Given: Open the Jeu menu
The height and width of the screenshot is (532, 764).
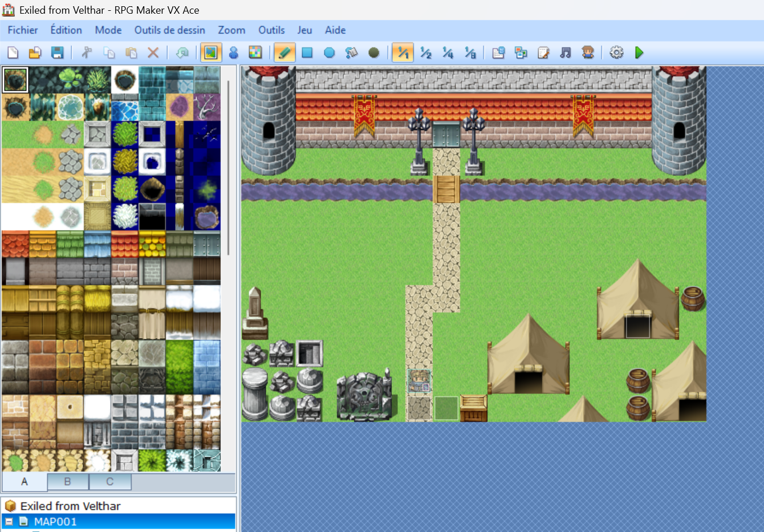Looking at the screenshot, I should pyautogui.click(x=304, y=30).
